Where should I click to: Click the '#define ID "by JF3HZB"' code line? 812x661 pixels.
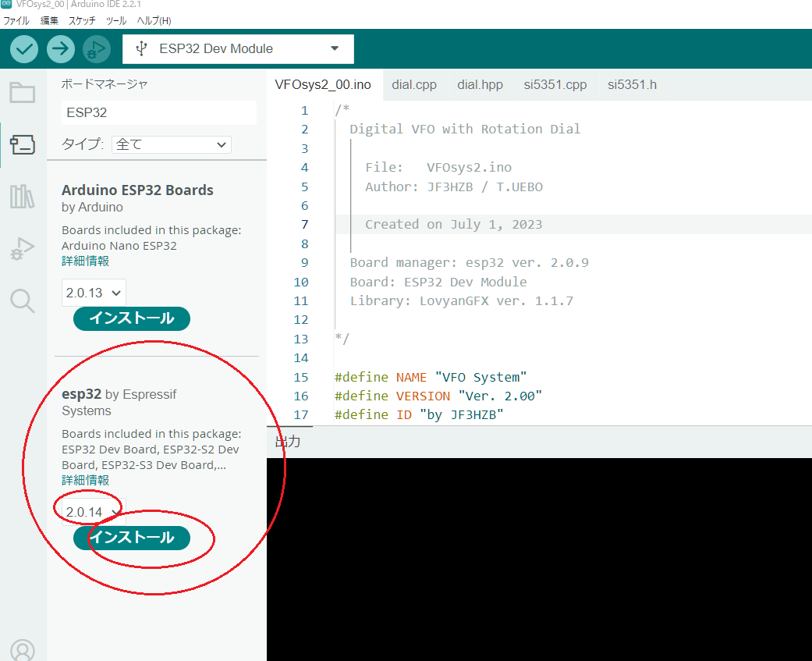tap(419, 415)
